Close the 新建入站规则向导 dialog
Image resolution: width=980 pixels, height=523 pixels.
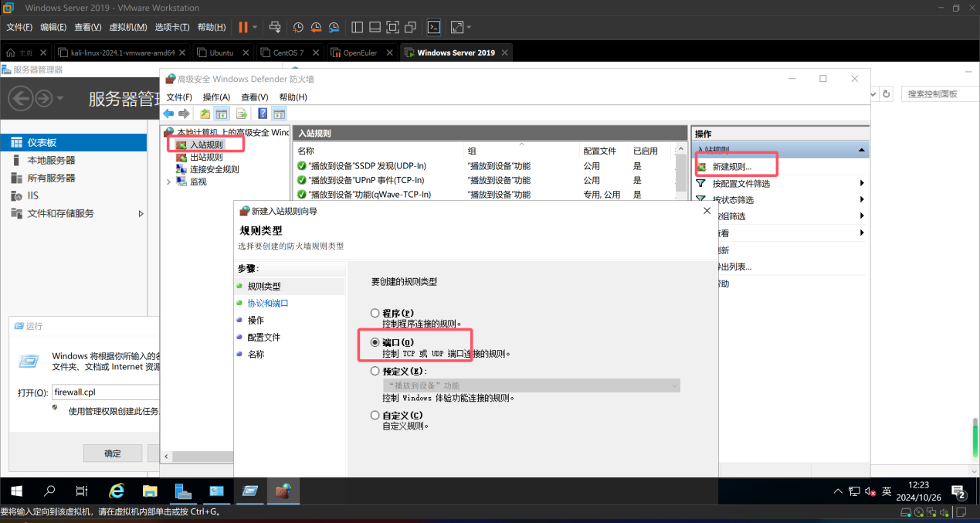pos(707,210)
